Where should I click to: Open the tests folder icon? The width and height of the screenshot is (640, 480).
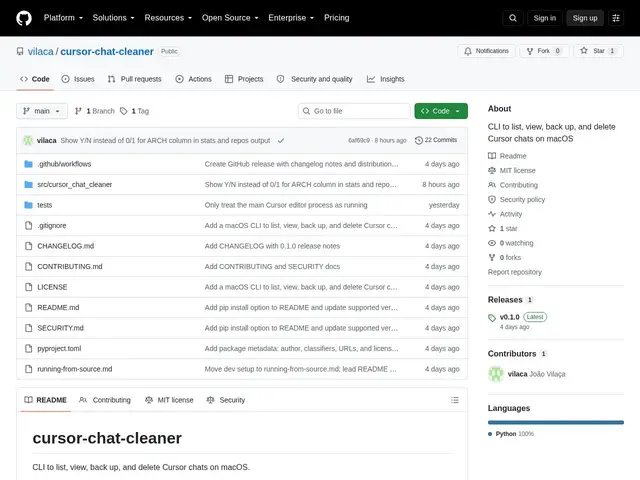coord(28,205)
